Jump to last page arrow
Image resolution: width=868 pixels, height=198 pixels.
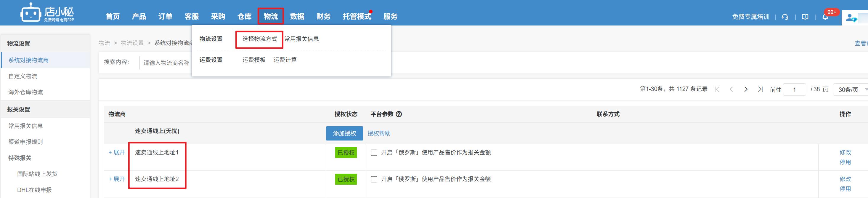760,90
